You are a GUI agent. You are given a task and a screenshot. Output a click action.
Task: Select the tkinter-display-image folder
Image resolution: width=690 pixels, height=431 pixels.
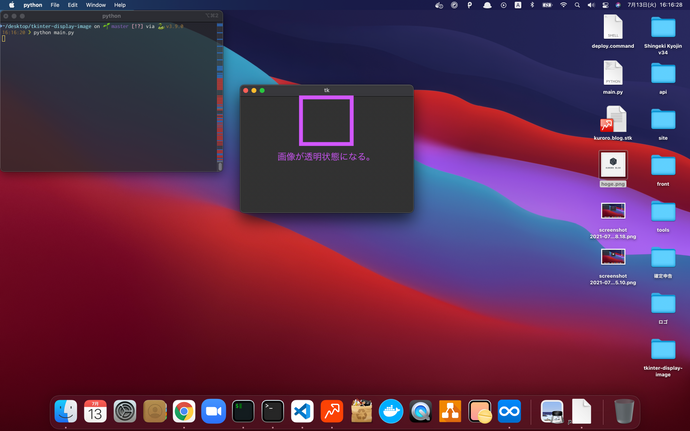point(663,350)
